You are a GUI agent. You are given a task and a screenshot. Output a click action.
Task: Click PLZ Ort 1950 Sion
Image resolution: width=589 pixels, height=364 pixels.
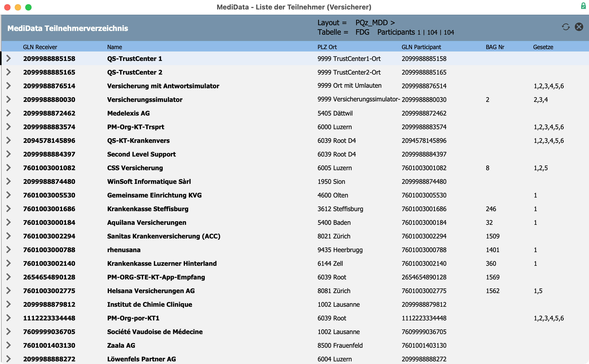click(331, 181)
